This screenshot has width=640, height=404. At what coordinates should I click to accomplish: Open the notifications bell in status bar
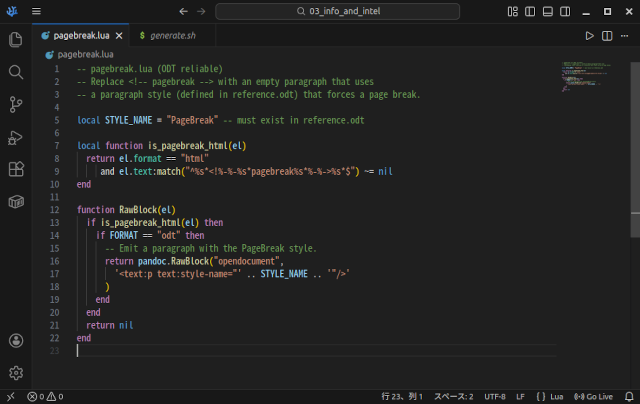click(x=627, y=396)
